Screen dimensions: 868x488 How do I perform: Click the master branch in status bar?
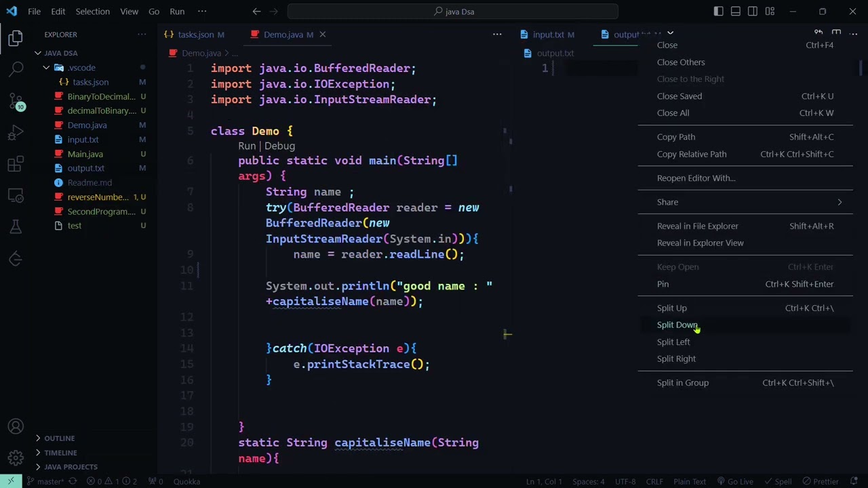pos(46,481)
